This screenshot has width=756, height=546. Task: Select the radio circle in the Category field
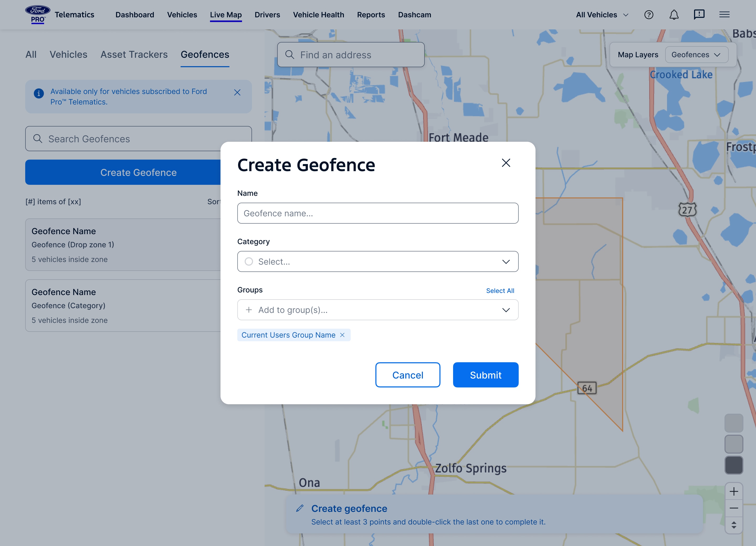[x=249, y=262]
